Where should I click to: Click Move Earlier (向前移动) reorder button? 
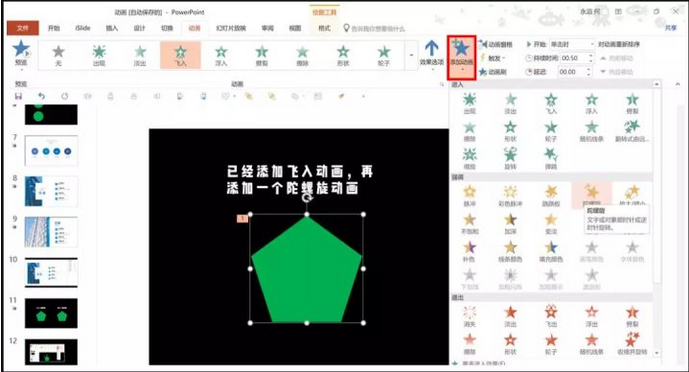[x=617, y=58]
